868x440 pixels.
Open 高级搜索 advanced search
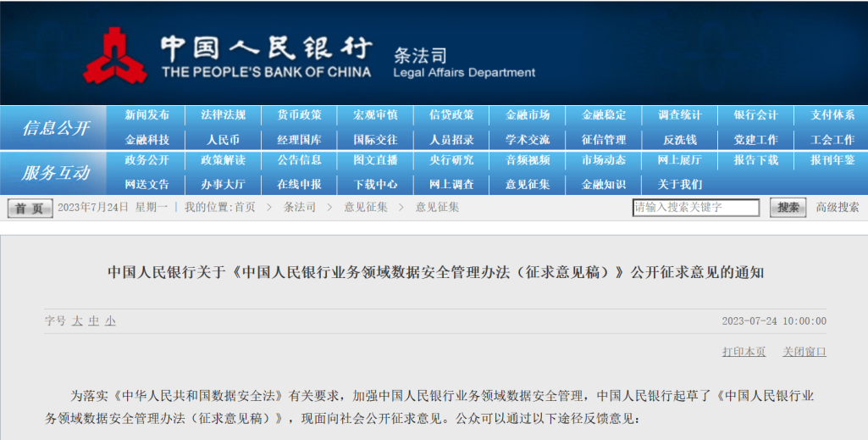pos(837,208)
